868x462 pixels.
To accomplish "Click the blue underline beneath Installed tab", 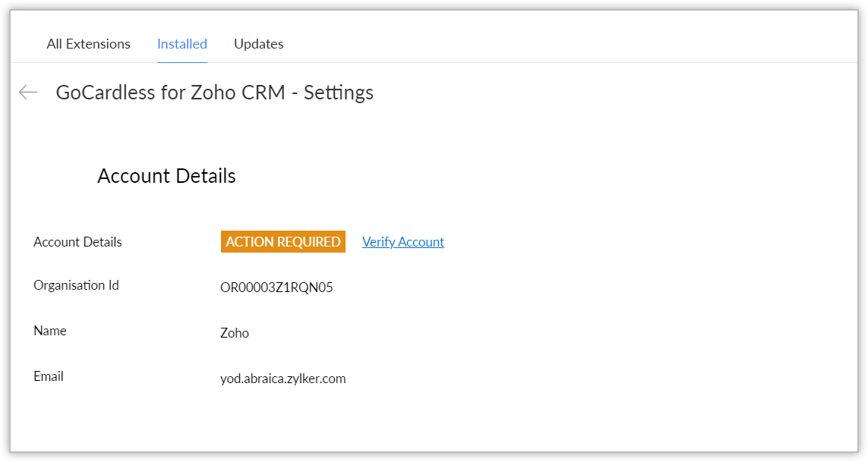I will pyautogui.click(x=182, y=62).
